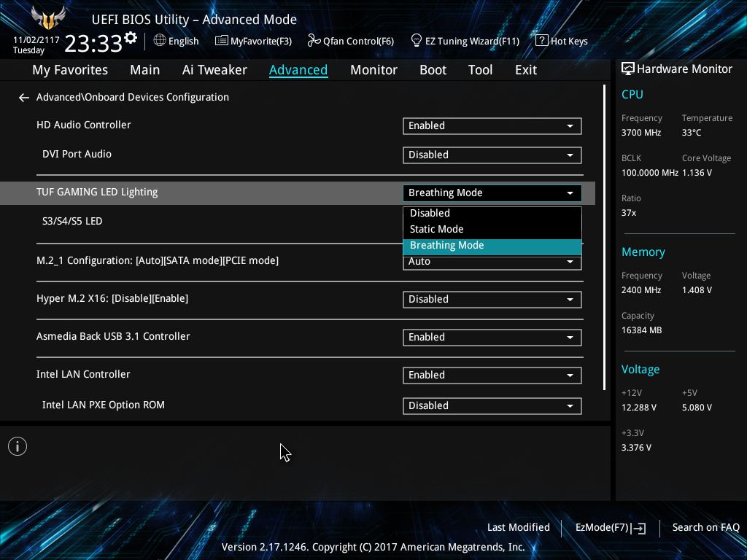Click Asmedia Back USB 3.1 Controller label

pos(113,336)
